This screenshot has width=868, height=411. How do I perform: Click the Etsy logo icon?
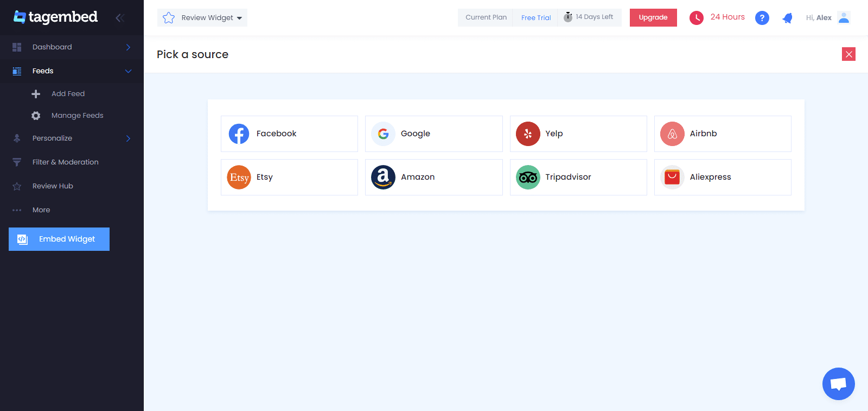(239, 177)
